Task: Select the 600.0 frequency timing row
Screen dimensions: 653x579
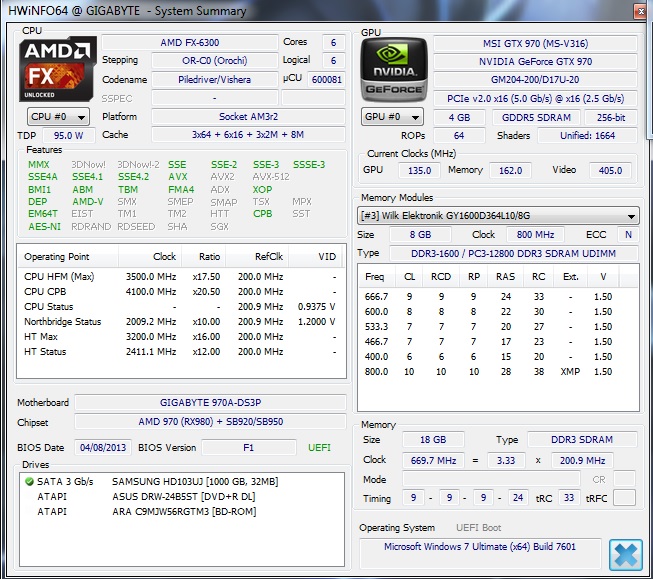Action: click(498, 312)
